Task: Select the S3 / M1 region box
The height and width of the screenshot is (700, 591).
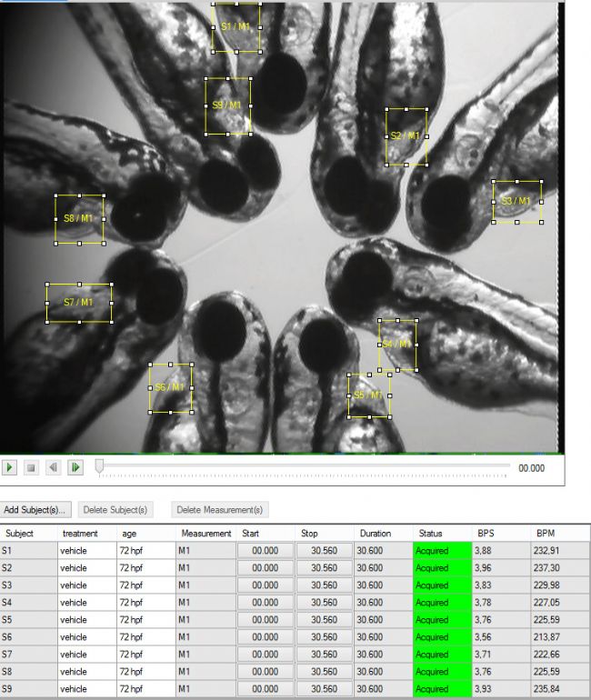Action: coord(516,201)
